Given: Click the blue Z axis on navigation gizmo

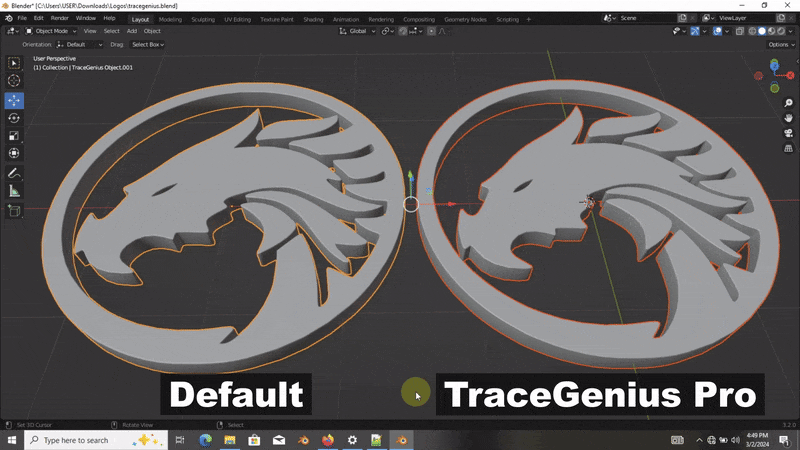Looking at the screenshot, I should [x=774, y=66].
